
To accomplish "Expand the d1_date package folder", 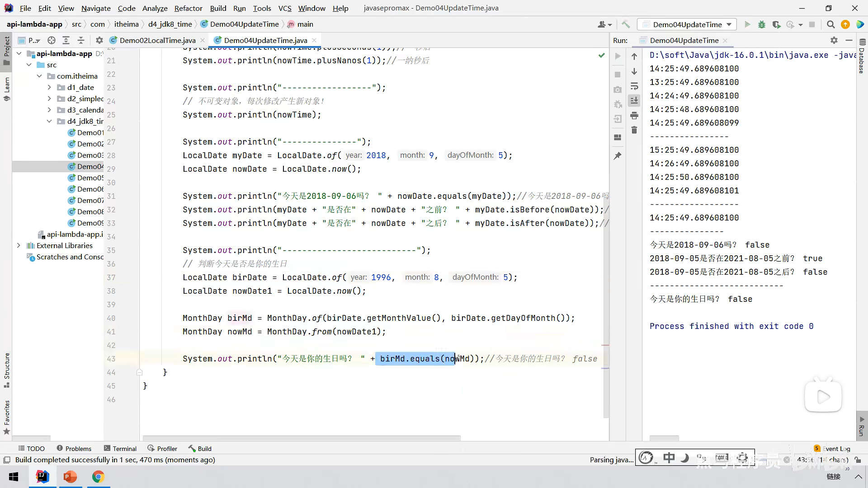I will click(49, 87).
